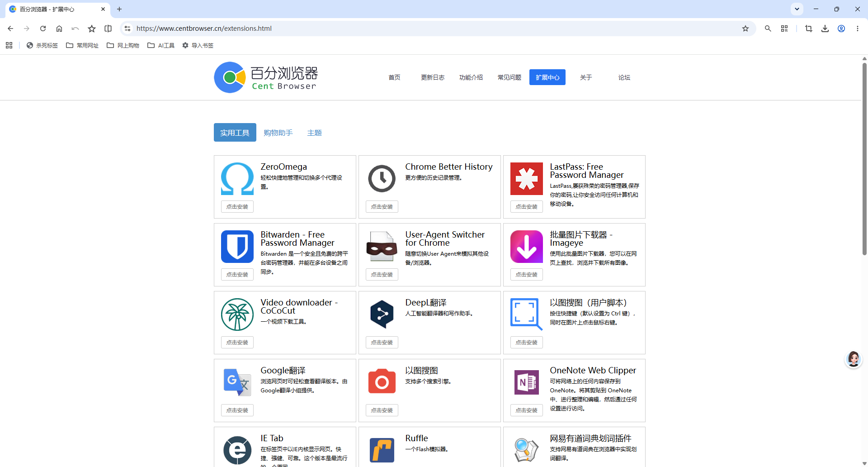Open a new tab with the plus button
Screen dimensions: 868x467
tap(119, 9)
